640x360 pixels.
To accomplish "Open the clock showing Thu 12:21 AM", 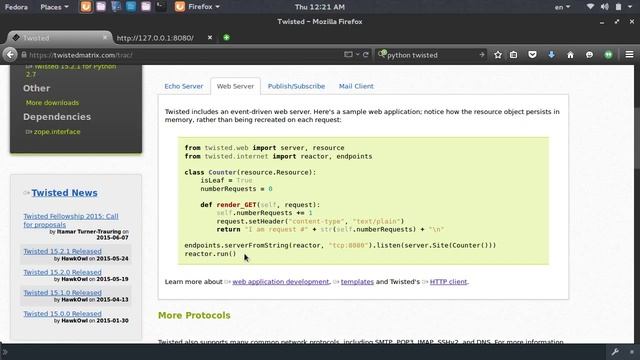I will (x=320, y=7).
